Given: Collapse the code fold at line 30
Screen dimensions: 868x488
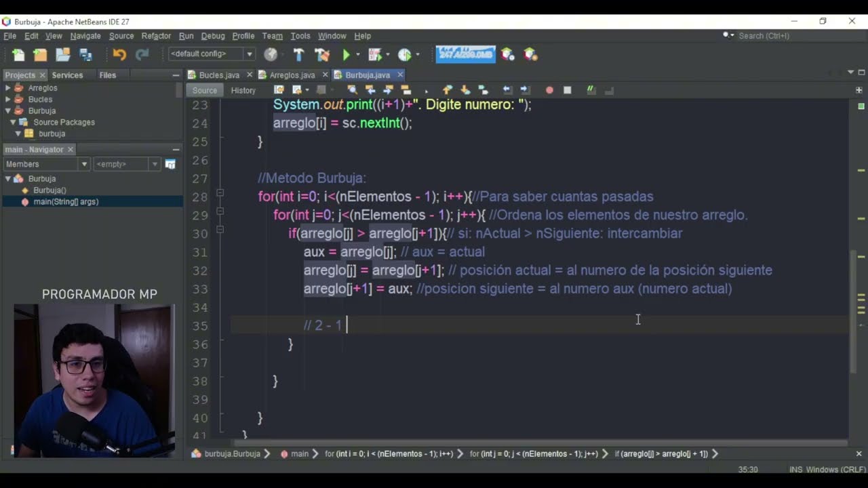Looking at the screenshot, I should [220, 230].
